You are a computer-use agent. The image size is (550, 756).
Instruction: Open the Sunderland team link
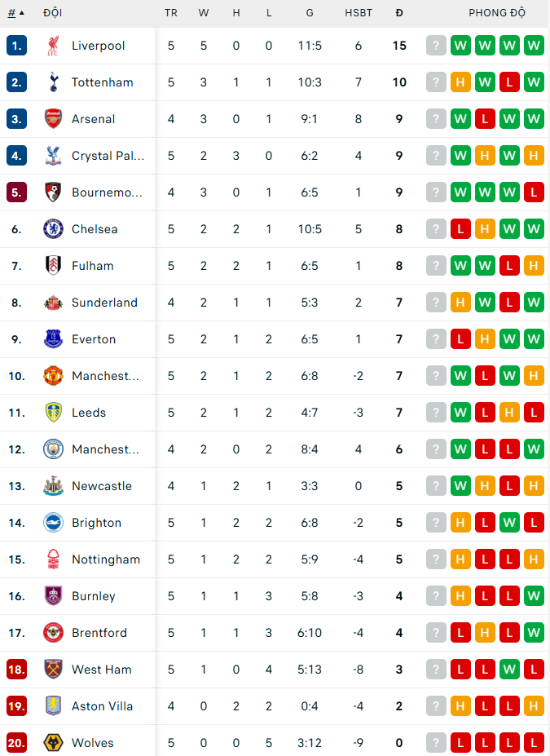(x=104, y=303)
